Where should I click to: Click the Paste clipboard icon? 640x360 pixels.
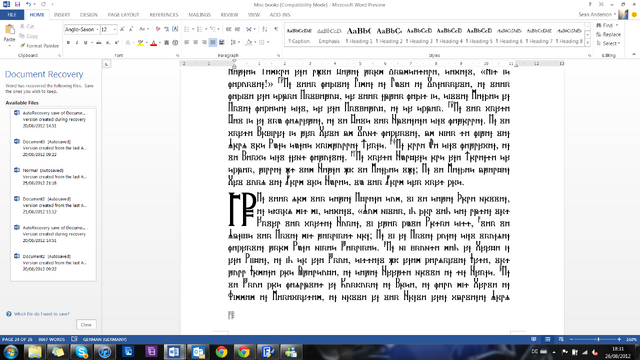pyautogui.click(x=9, y=30)
